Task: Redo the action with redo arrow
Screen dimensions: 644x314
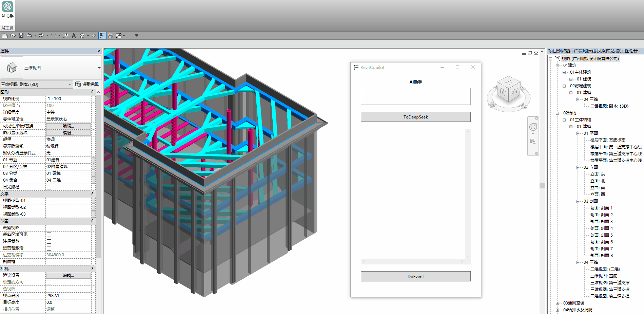Action: click(41, 35)
